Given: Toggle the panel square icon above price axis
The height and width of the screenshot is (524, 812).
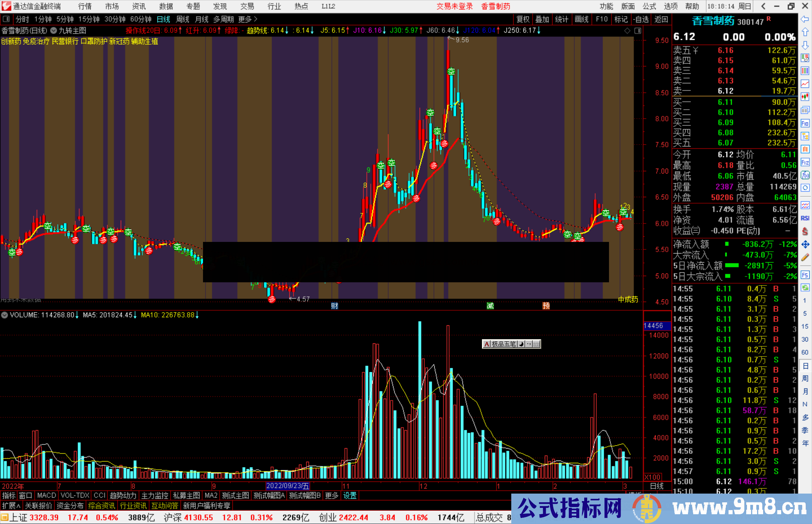Looking at the screenshot, I should [x=638, y=31].
